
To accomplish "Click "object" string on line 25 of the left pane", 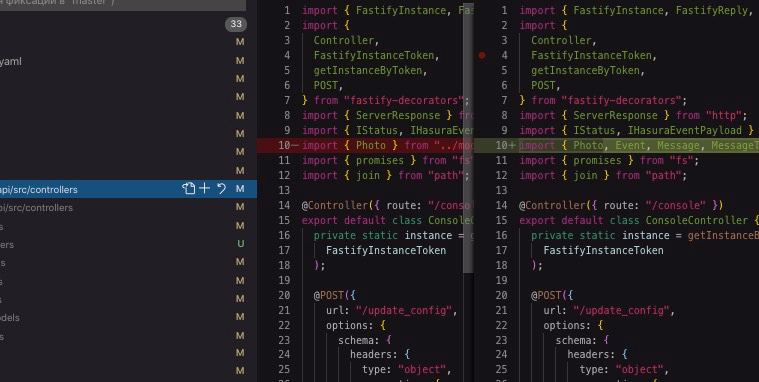I will 422,370.
